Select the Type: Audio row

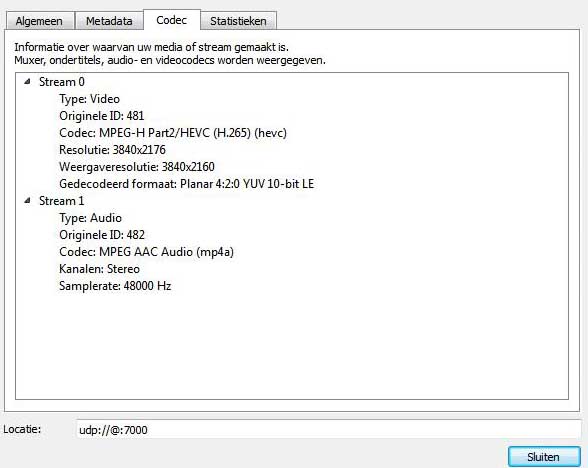tap(90, 218)
